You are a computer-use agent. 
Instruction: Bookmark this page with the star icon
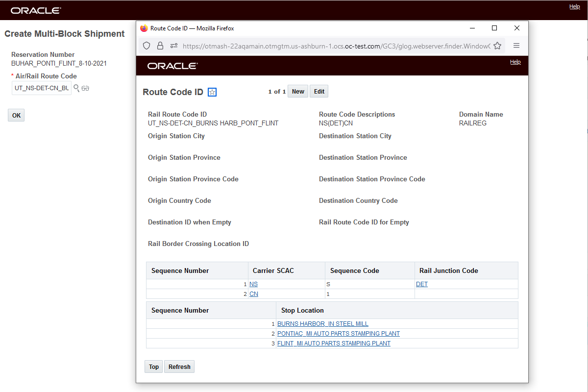(x=497, y=46)
